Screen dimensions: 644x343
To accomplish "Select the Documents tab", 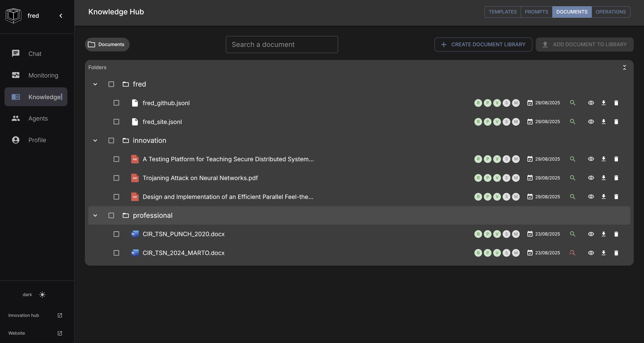I will tap(572, 12).
